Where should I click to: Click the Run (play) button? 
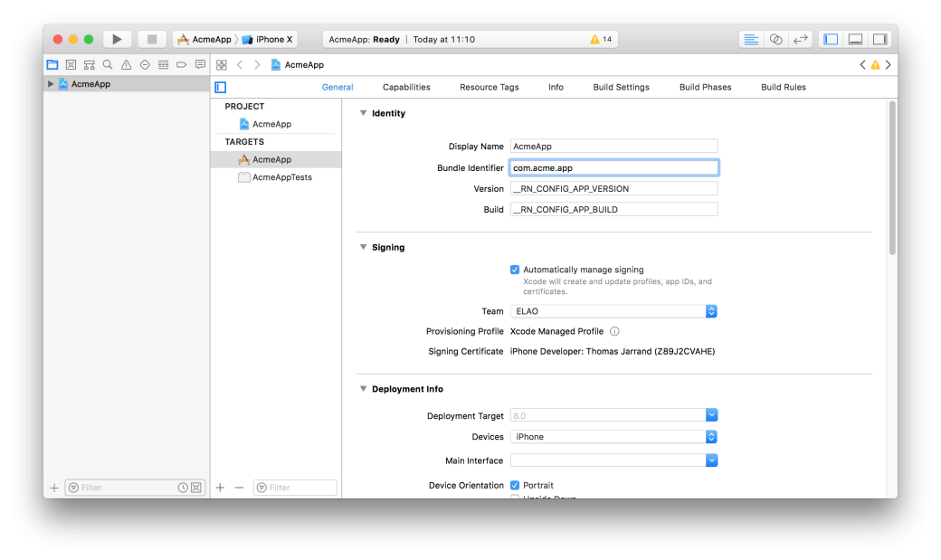(x=117, y=39)
